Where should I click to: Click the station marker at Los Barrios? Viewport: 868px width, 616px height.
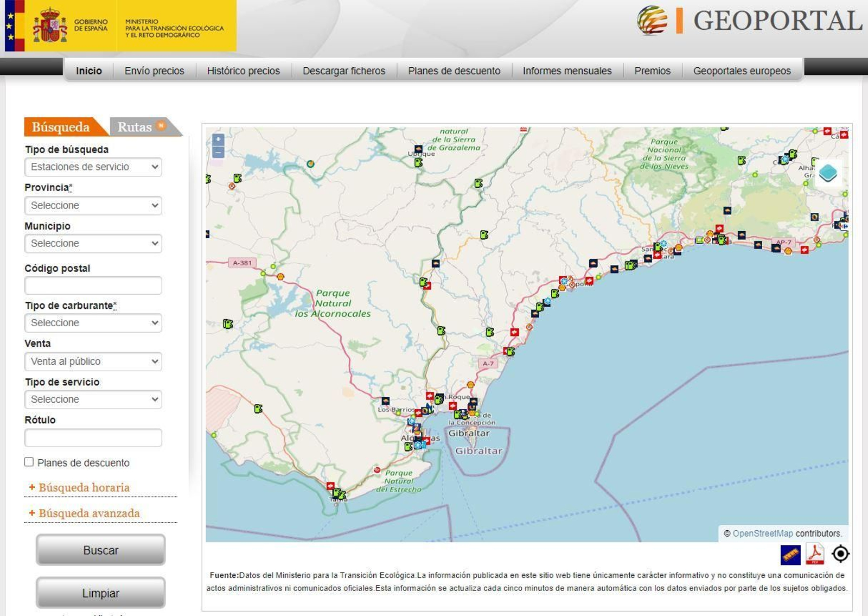point(385,401)
